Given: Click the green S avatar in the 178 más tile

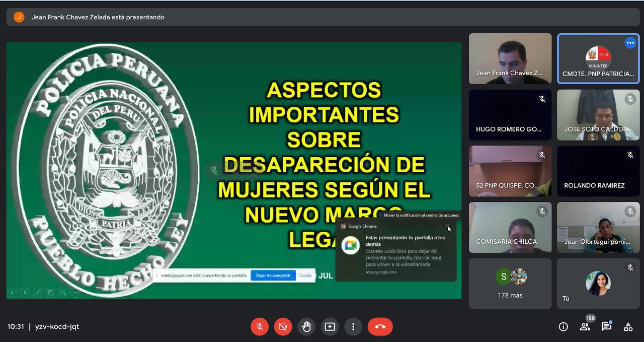Looking at the screenshot, I should pos(503,277).
